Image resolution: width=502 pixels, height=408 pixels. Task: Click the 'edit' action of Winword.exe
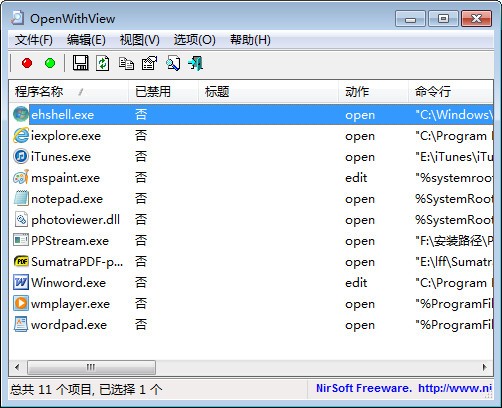(x=356, y=283)
